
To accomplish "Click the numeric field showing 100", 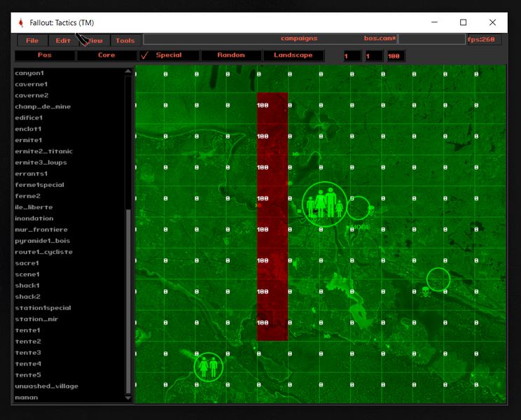I will tap(396, 56).
